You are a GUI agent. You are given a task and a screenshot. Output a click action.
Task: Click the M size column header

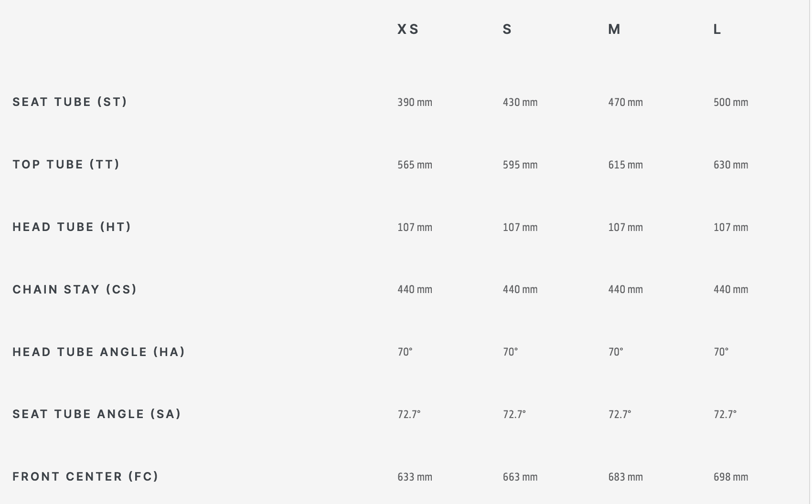coord(614,30)
